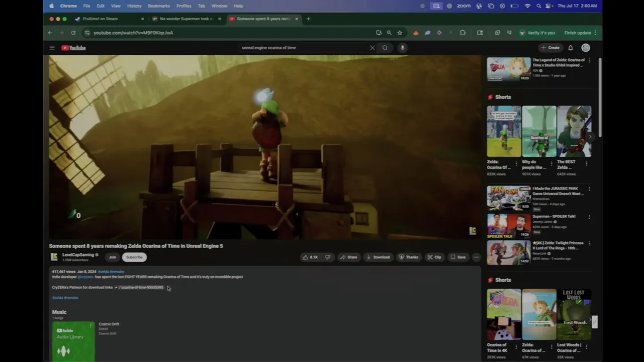Save the video to a playlist
Screen dimensions: 644x362
click(458, 257)
